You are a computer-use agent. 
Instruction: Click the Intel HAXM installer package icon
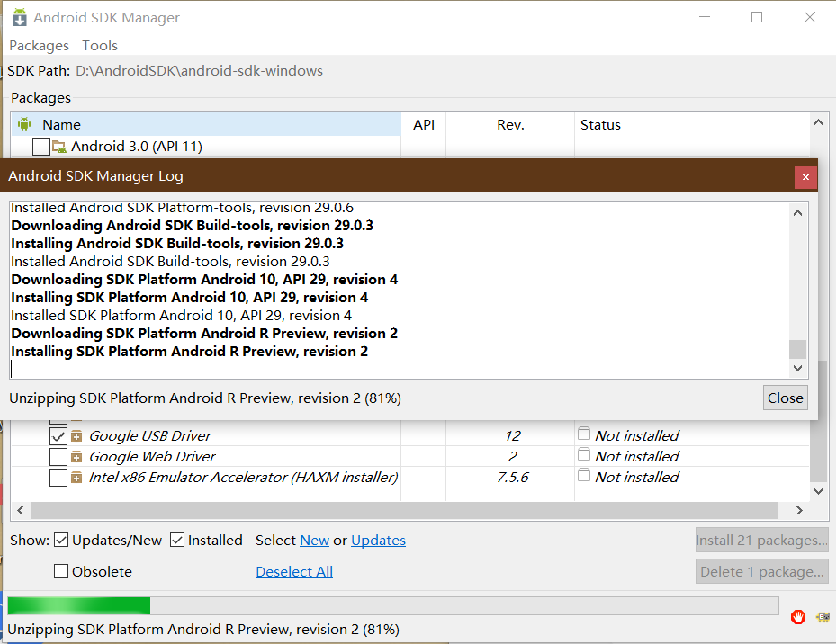pyautogui.click(x=76, y=478)
